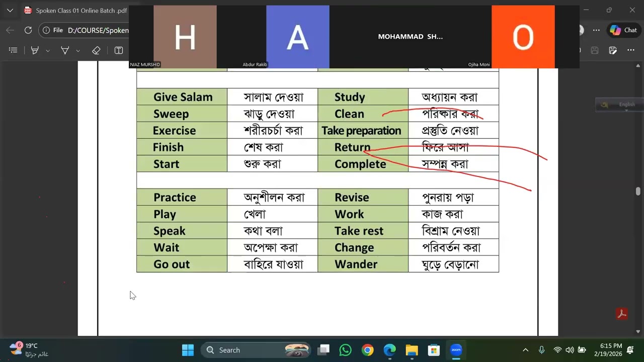Select the eraser tool

coord(96,50)
